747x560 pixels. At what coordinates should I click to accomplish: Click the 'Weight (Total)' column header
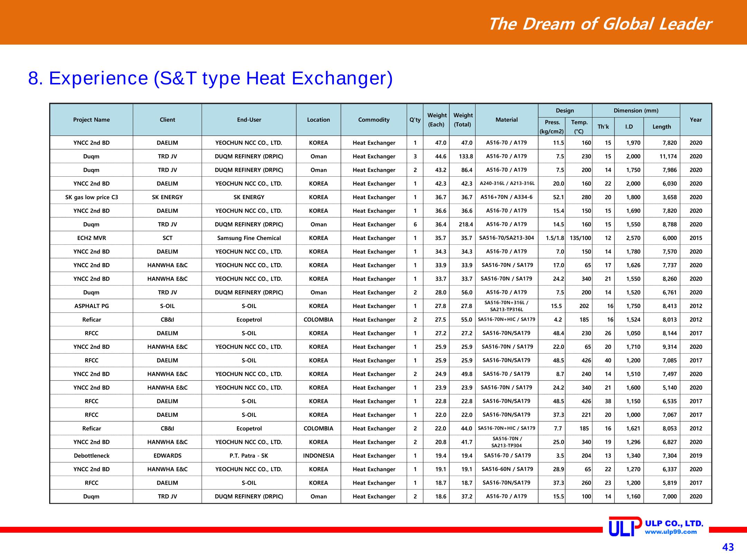click(462, 120)
